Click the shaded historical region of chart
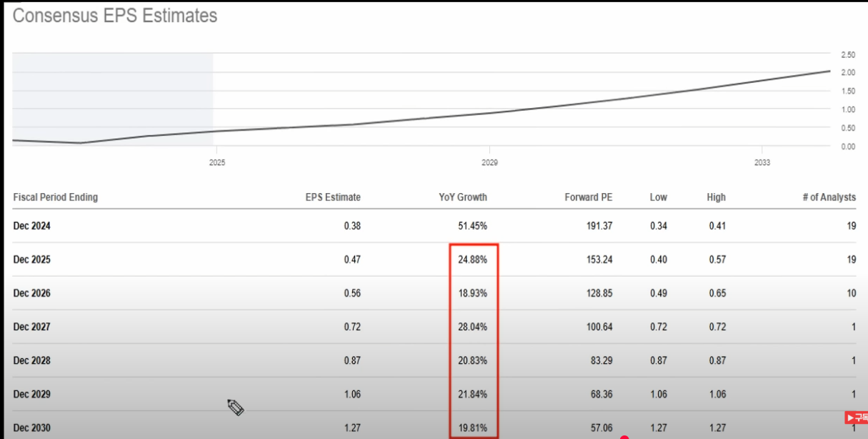Viewport: 868px width, 439px height. pyautogui.click(x=113, y=99)
